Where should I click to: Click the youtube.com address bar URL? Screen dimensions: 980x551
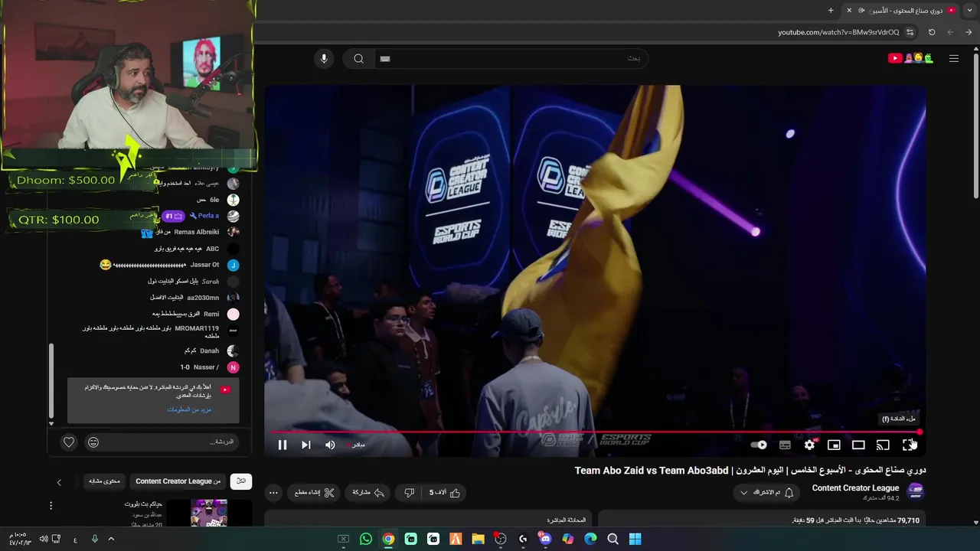[838, 32]
